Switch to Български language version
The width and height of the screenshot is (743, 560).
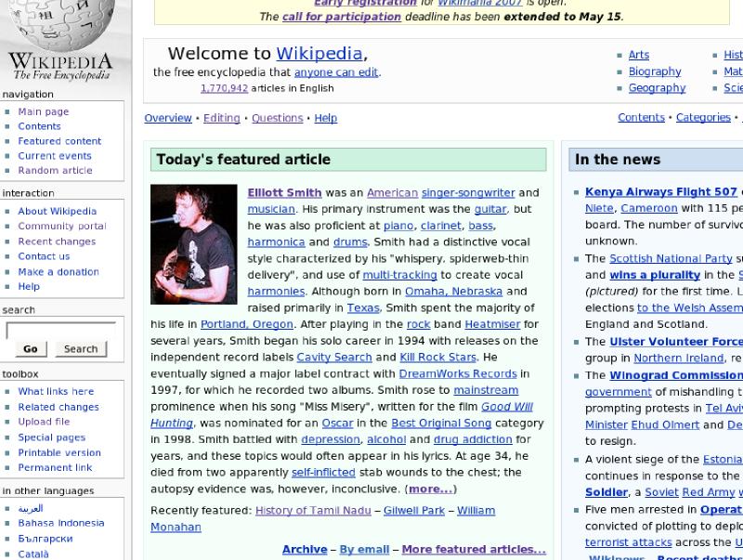(x=46, y=539)
